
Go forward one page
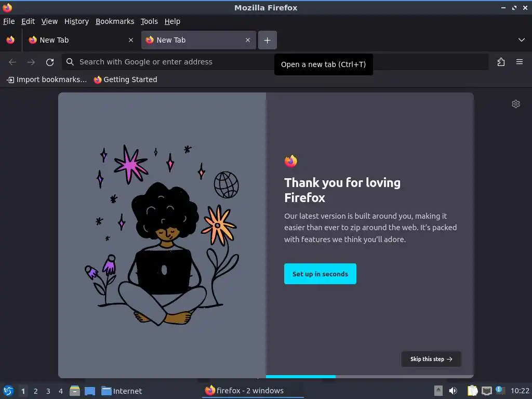pos(31,62)
